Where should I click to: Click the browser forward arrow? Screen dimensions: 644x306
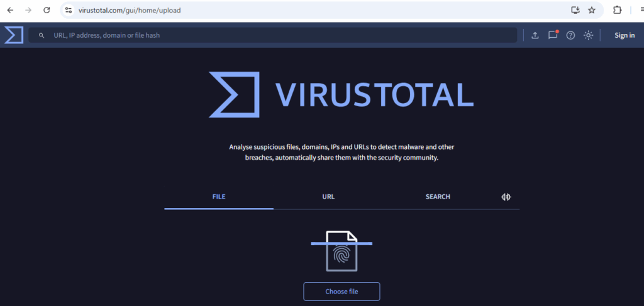point(28,10)
